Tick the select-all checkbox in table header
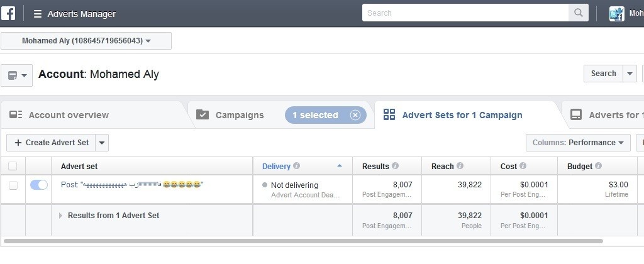 tap(13, 167)
